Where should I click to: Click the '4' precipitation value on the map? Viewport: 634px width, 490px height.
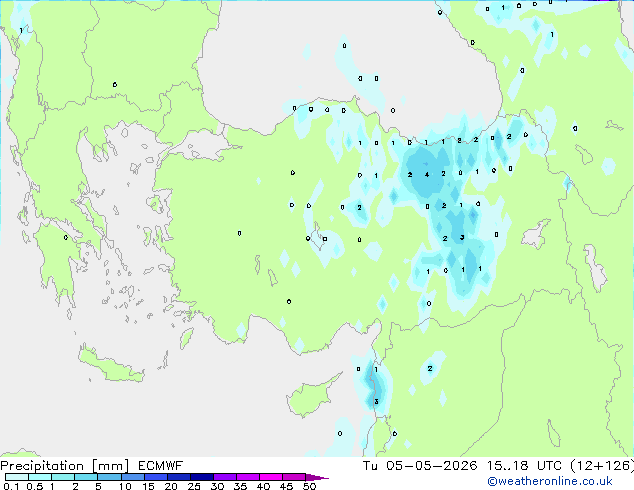pyautogui.click(x=427, y=175)
